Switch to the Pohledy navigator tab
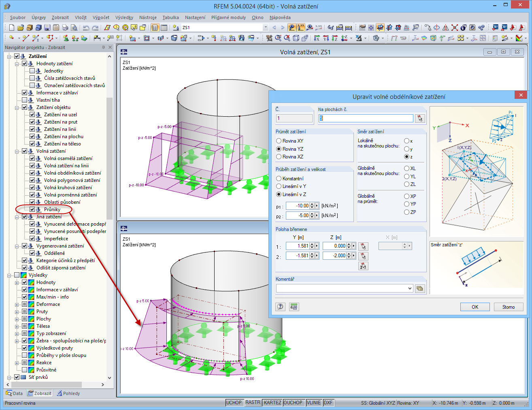 tap(68, 393)
